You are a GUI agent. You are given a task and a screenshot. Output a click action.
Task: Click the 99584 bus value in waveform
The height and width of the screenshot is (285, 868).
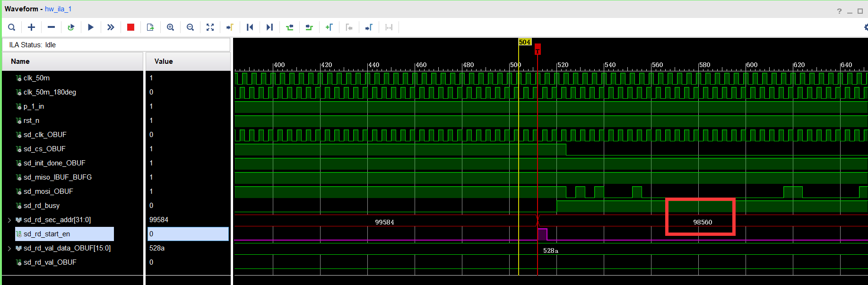coord(384,222)
